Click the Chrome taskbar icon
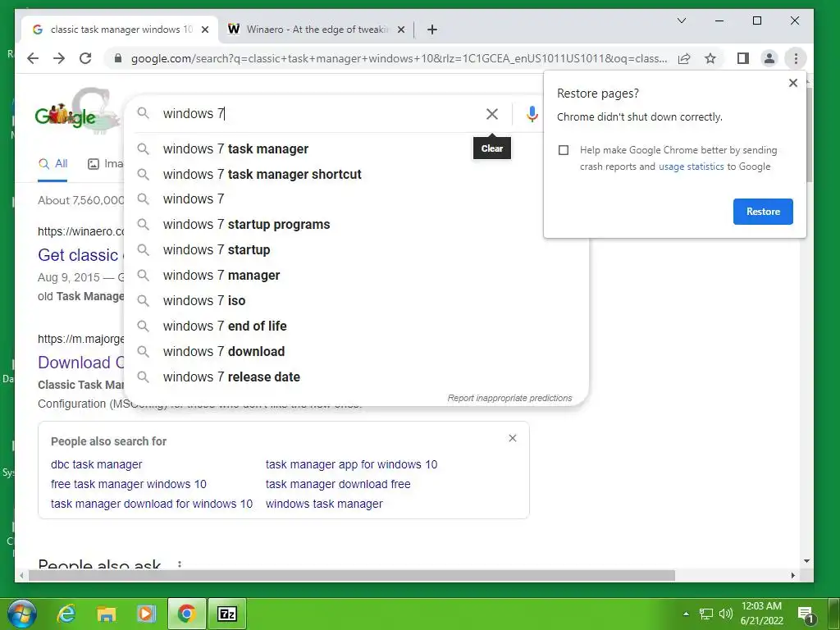The width and height of the screenshot is (840, 630). tap(186, 614)
